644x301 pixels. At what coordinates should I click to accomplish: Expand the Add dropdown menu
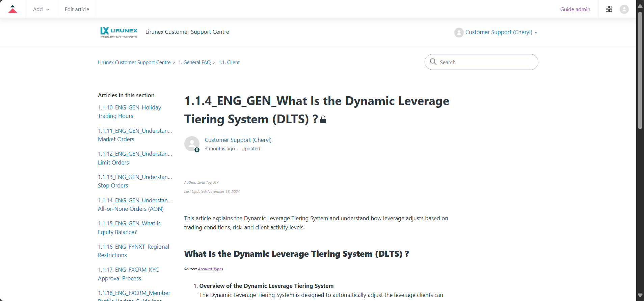(41, 9)
